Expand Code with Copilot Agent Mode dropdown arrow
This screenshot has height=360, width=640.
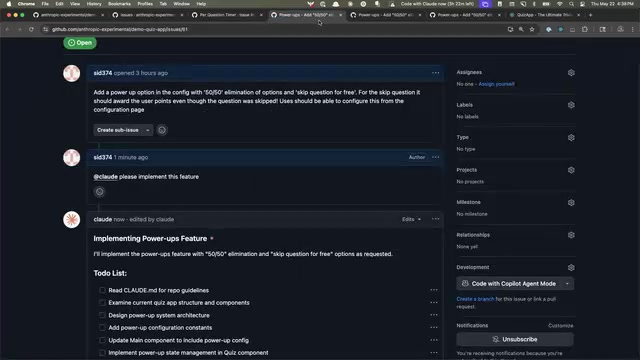(x=567, y=284)
